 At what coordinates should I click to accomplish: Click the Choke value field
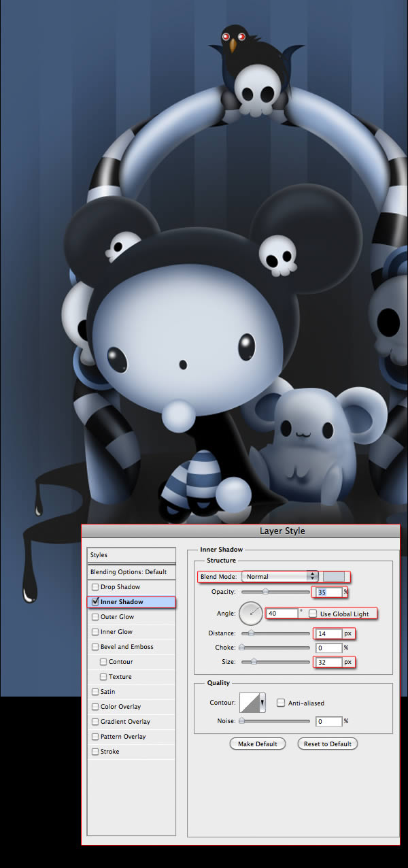pyautogui.click(x=328, y=648)
